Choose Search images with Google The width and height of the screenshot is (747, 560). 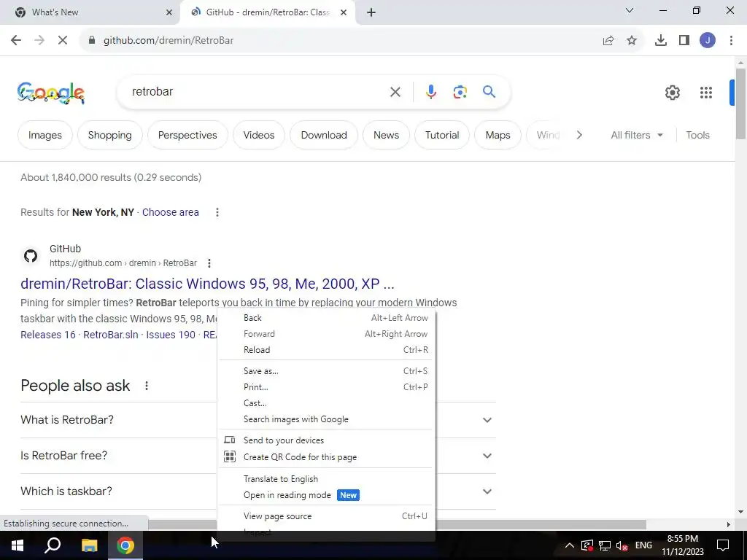coord(326,419)
